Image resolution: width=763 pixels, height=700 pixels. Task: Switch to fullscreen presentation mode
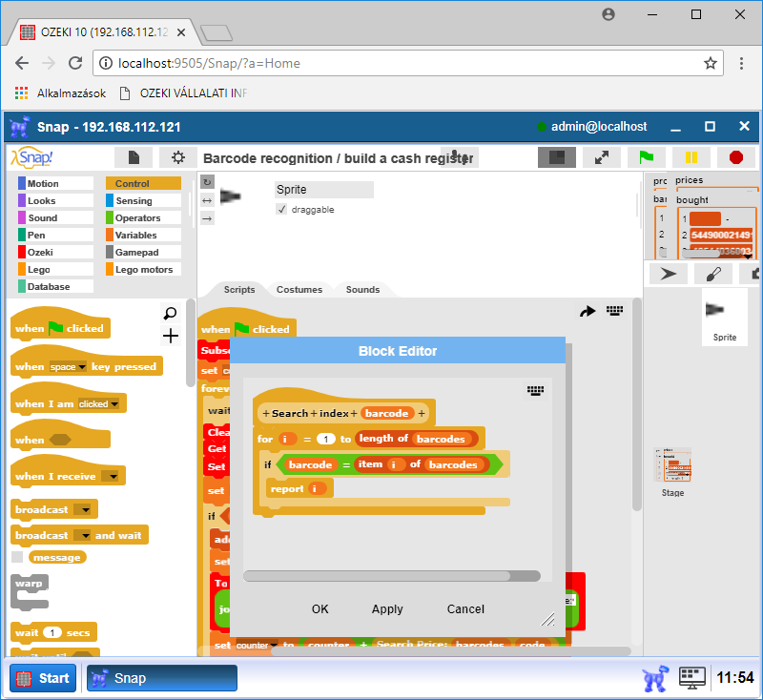point(602,157)
